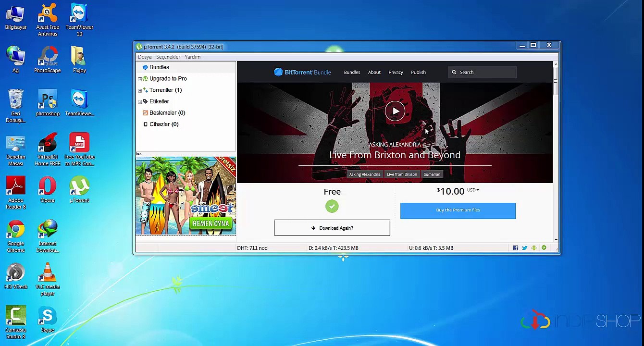The image size is (644, 346).
Task: Select the µTorrent desktop shortcut
Action: (79, 190)
